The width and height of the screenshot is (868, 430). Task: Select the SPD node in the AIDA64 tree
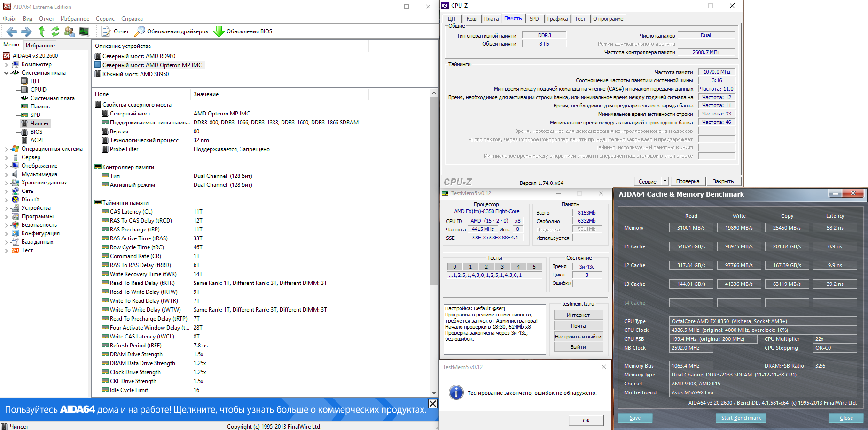[x=35, y=115]
